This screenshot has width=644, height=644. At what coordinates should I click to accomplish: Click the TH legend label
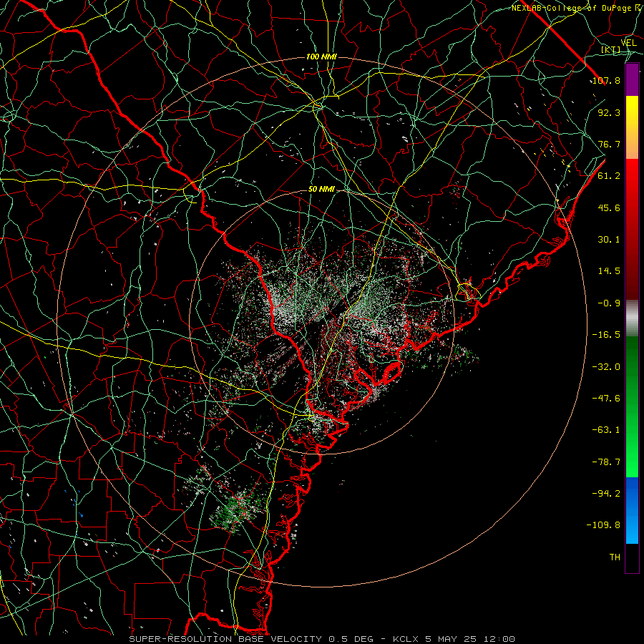click(x=615, y=557)
